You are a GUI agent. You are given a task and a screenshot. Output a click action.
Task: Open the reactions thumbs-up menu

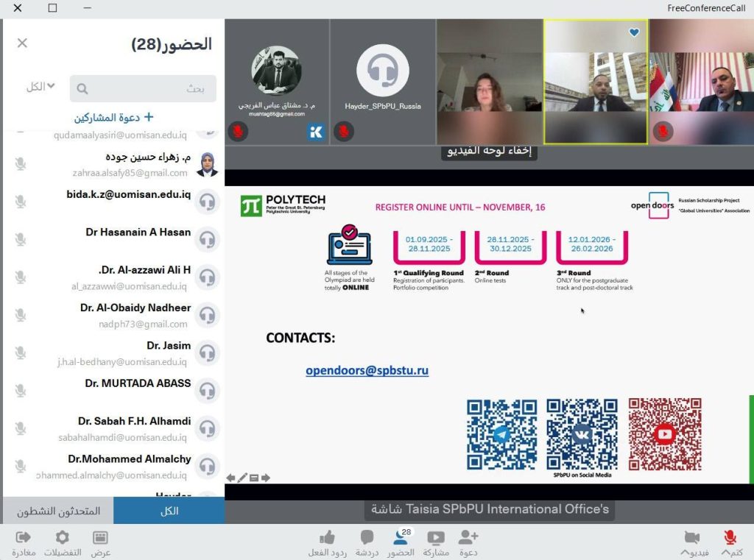click(328, 538)
